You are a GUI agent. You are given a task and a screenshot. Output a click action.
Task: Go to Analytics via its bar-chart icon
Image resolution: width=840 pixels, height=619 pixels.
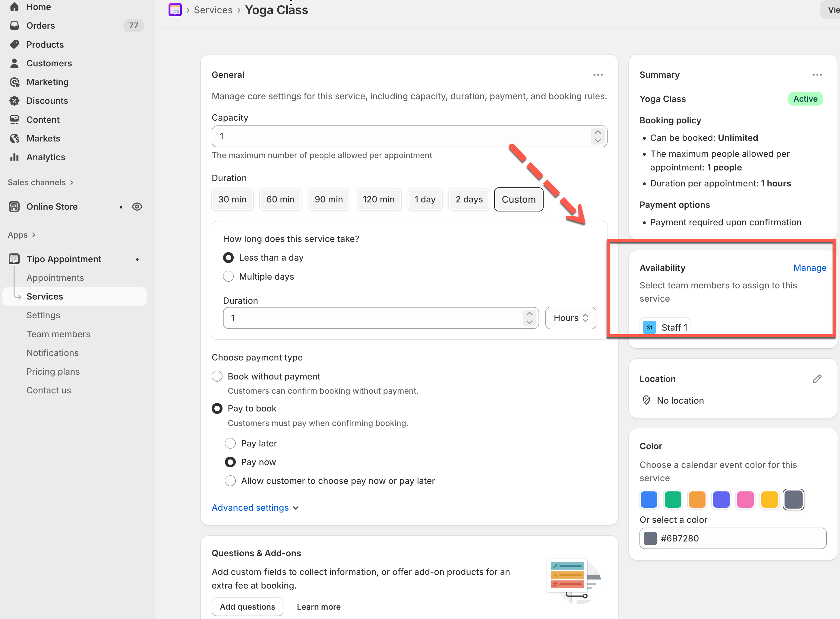pos(14,157)
